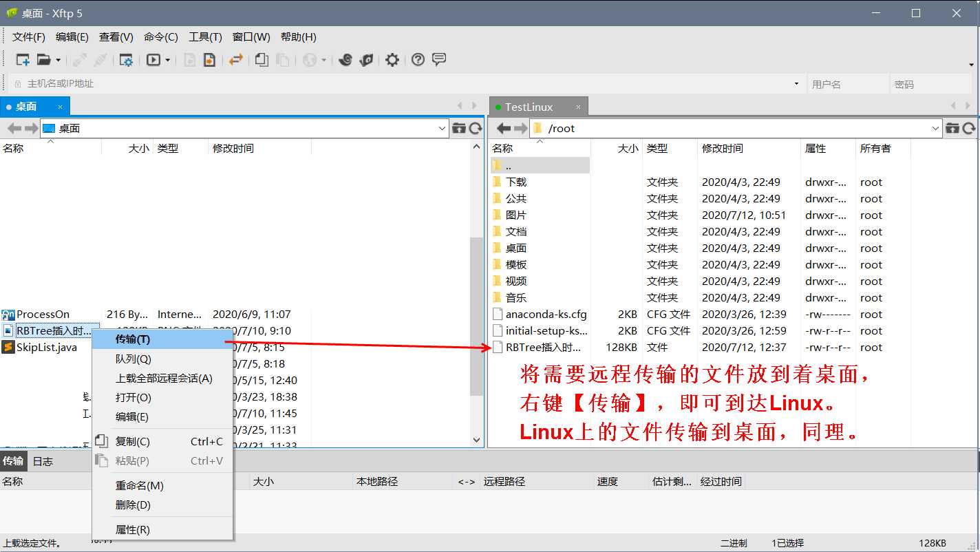The image size is (980, 552).
Task: Click the 密码 input field
Action: tap(931, 84)
